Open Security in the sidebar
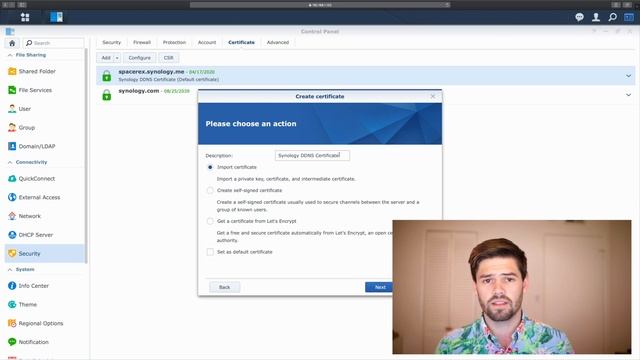Viewport: 640px width, 360px height. pyautogui.click(x=45, y=253)
